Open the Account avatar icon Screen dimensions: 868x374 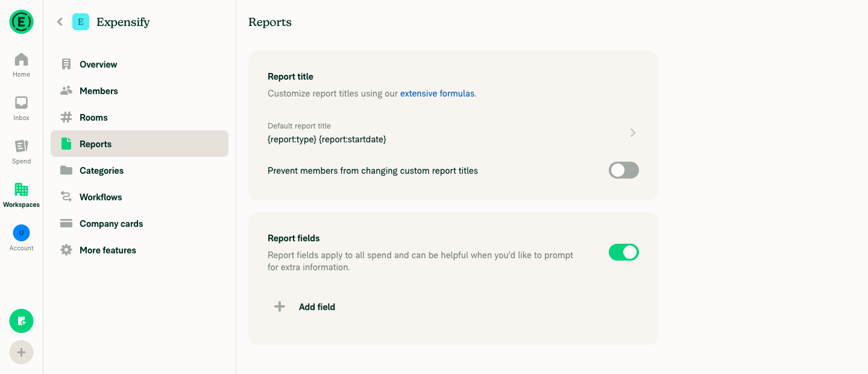[21, 233]
